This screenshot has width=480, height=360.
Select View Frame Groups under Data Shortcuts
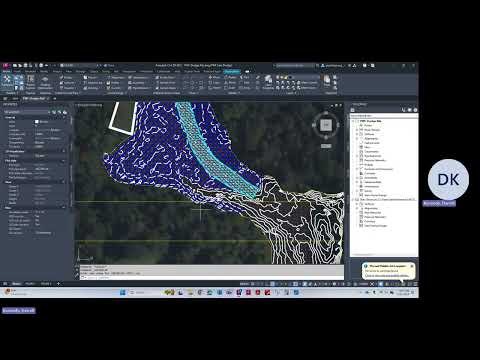(x=375, y=226)
